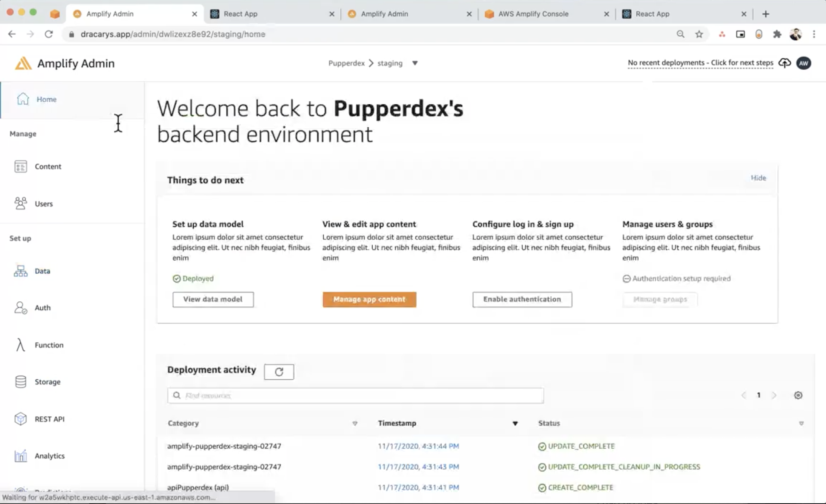Click the site lock icon in address bar
The image size is (826, 504).
click(71, 34)
